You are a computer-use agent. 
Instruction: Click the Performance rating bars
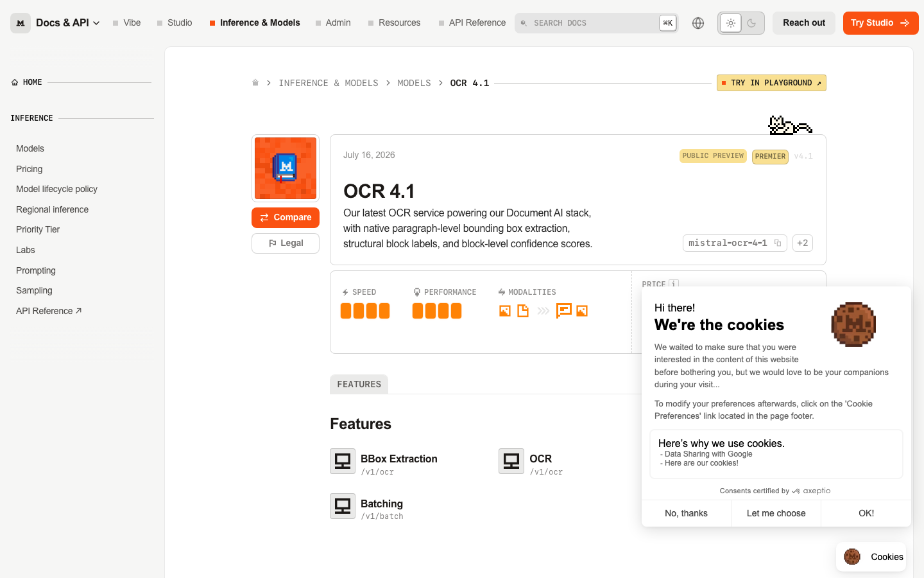[x=437, y=311]
